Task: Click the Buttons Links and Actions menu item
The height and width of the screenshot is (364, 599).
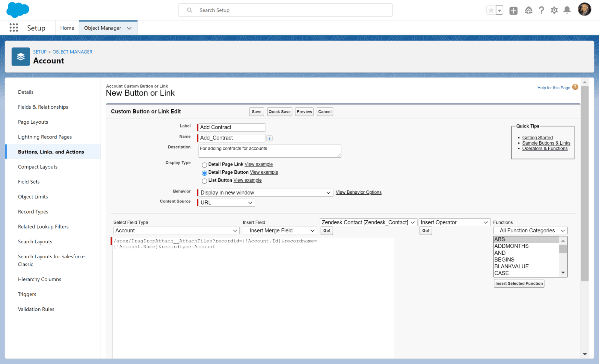Action: click(x=51, y=152)
